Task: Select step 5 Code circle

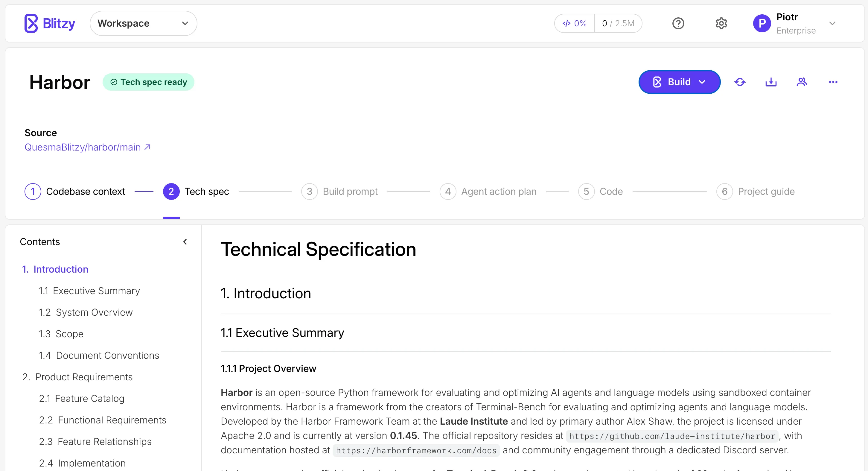Action: click(586, 191)
